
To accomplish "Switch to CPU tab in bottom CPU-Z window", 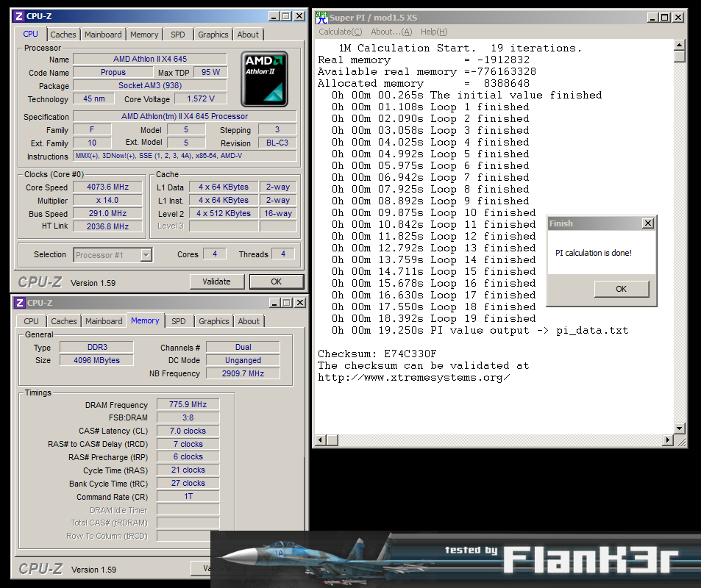I will (x=32, y=320).
